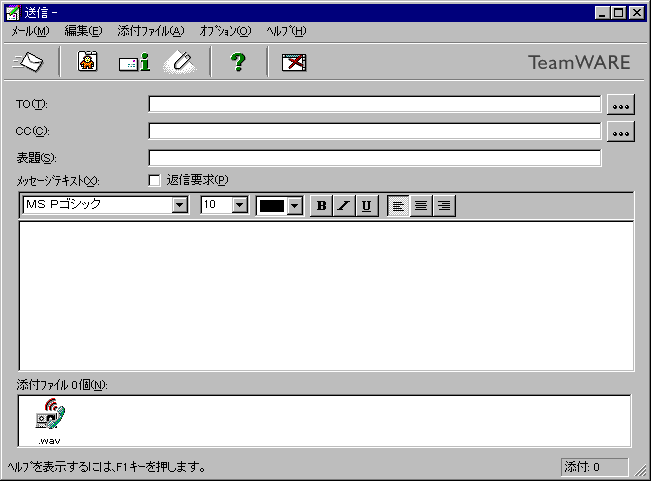651x481 pixels.
Task: Click the black text color swatch
Action: point(272,205)
